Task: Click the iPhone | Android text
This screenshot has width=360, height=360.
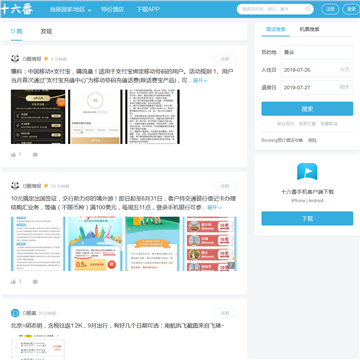Action: [x=307, y=201]
